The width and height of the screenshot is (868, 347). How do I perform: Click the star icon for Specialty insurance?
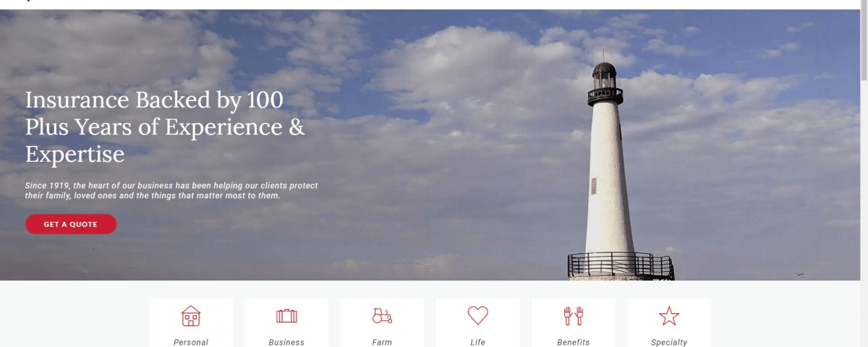pyautogui.click(x=669, y=316)
